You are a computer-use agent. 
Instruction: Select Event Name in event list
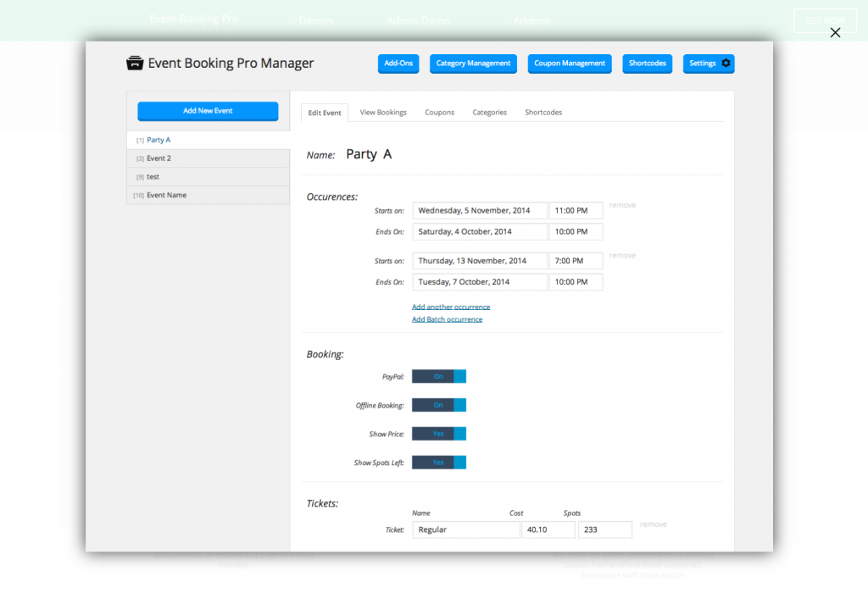tap(209, 196)
